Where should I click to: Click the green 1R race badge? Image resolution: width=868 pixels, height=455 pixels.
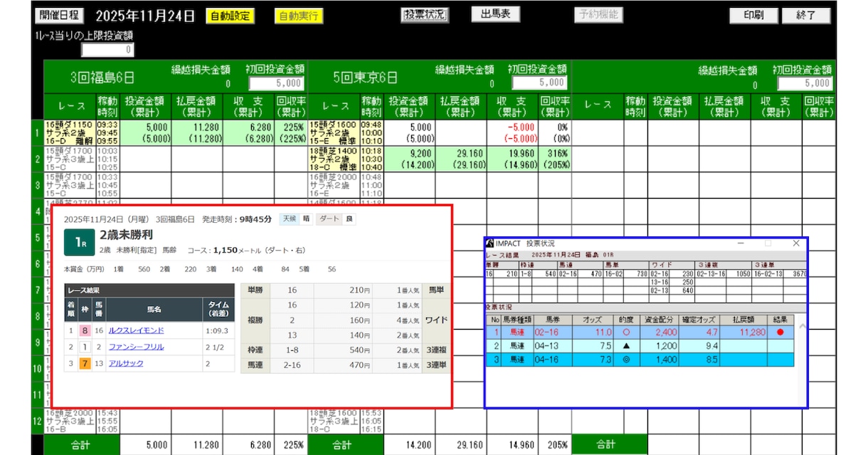[78, 242]
